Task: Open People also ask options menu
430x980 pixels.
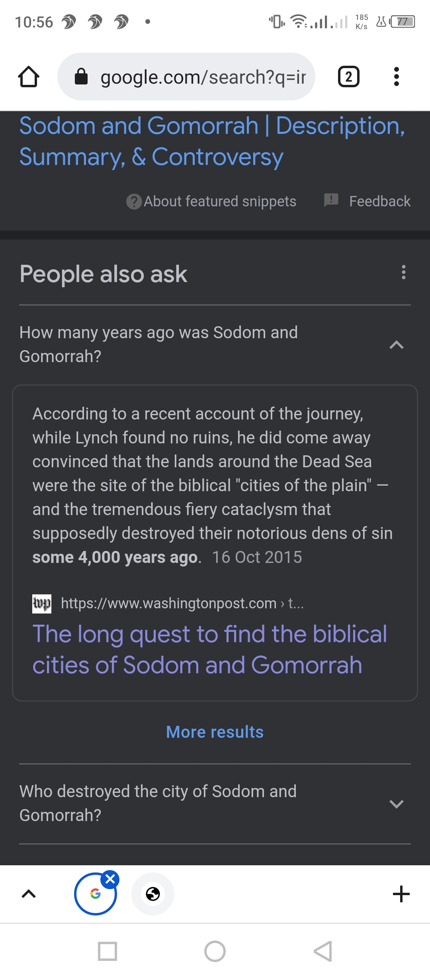Action: click(403, 272)
